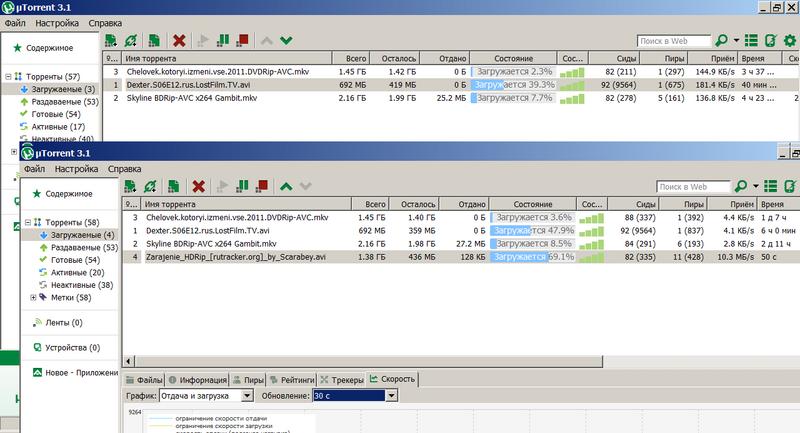The width and height of the screenshot is (800, 433).
Task: Remote access icon in back window toolbar
Action: click(x=770, y=40)
